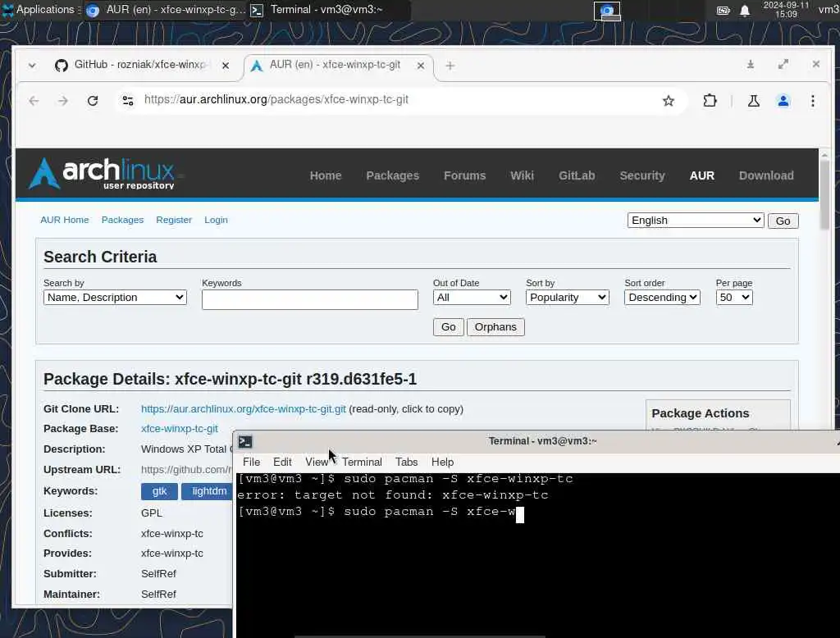Click the Go search button
Viewport: 840px width, 638px height.
449,326
